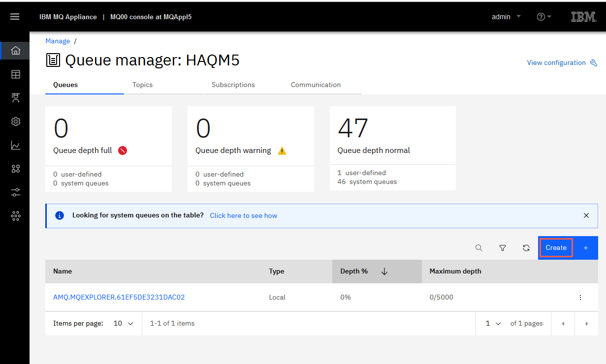Open the settings gear in sidebar
Viewport: 606px width, 364px height.
point(16,121)
